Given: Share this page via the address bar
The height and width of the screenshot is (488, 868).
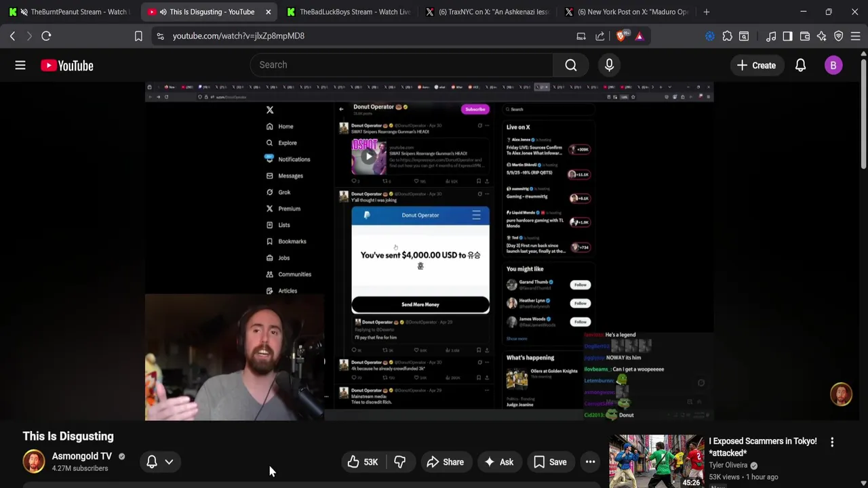Looking at the screenshot, I should point(600,36).
